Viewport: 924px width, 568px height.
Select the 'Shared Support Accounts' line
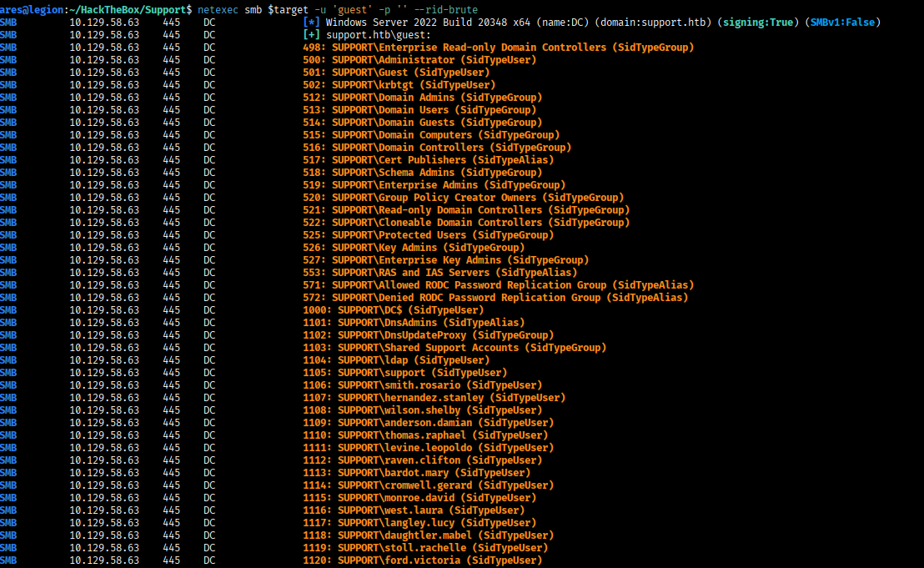[454, 348]
